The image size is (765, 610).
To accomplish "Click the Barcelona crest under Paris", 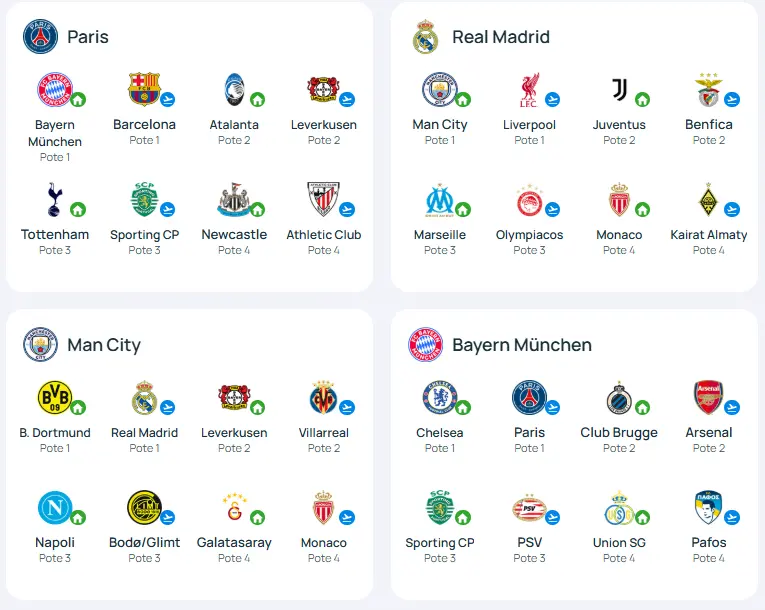I will (x=144, y=89).
